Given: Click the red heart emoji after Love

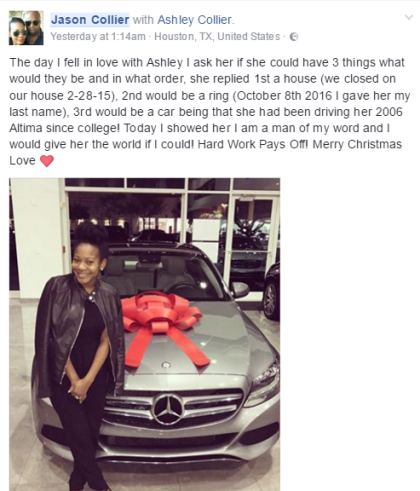Looking at the screenshot, I should point(47,161).
